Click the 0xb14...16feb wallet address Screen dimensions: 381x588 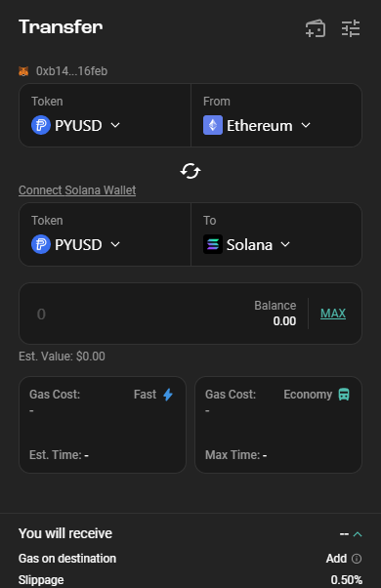click(71, 71)
